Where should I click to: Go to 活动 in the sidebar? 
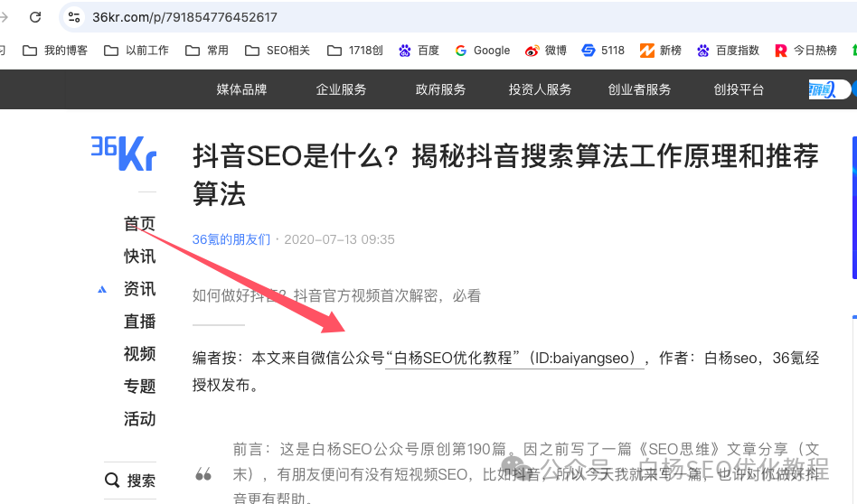pyautogui.click(x=139, y=419)
